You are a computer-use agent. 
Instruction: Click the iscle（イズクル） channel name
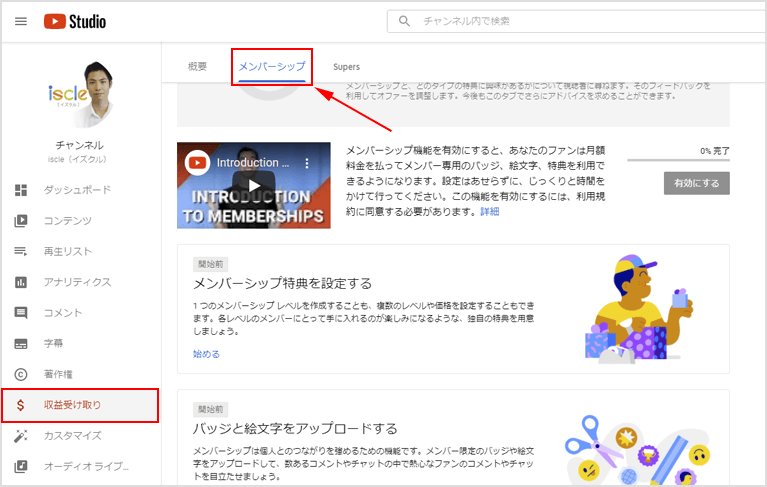point(77,159)
